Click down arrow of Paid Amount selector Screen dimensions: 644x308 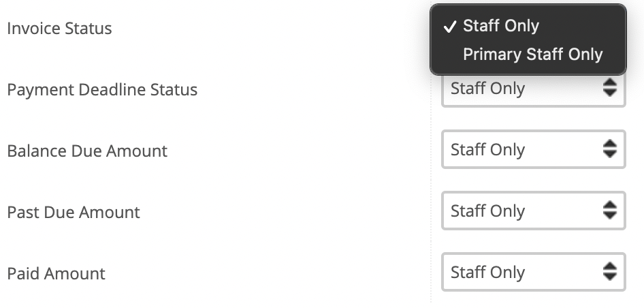pyautogui.click(x=610, y=277)
